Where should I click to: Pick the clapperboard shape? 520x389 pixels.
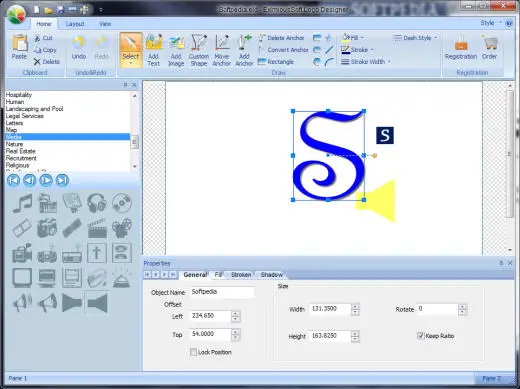[97, 228]
